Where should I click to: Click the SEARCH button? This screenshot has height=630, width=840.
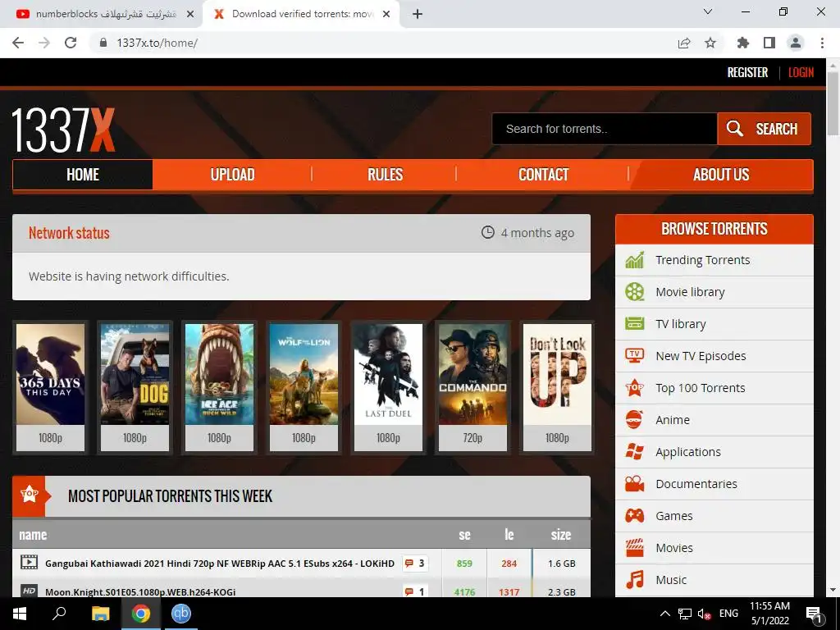click(764, 129)
